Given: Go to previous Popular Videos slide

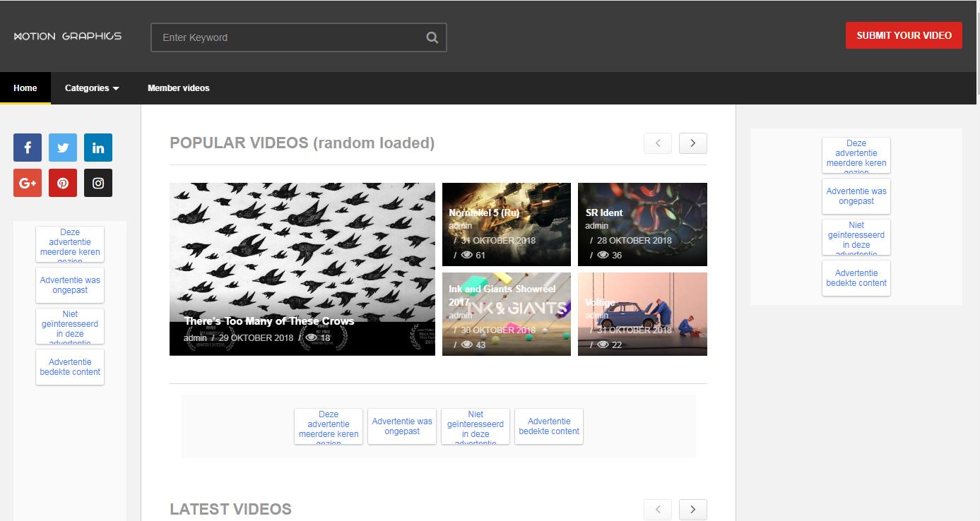Looking at the screenshot, I should [x=658, y=143].
